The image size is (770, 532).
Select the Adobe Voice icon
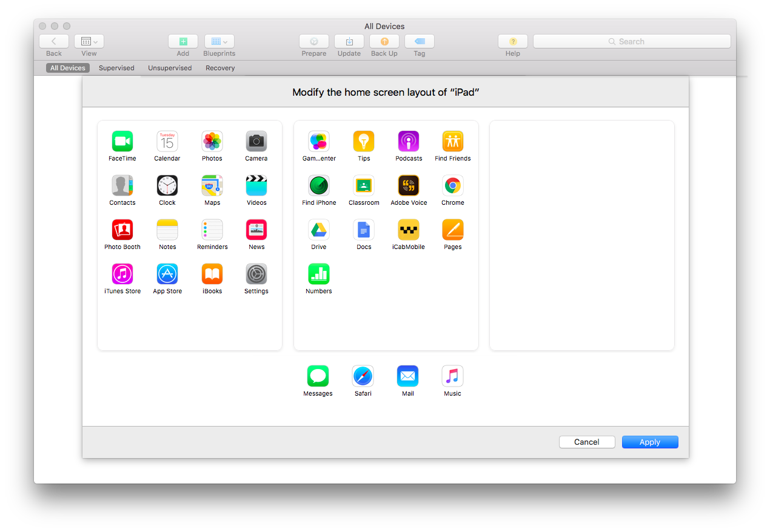pos(409,185)
